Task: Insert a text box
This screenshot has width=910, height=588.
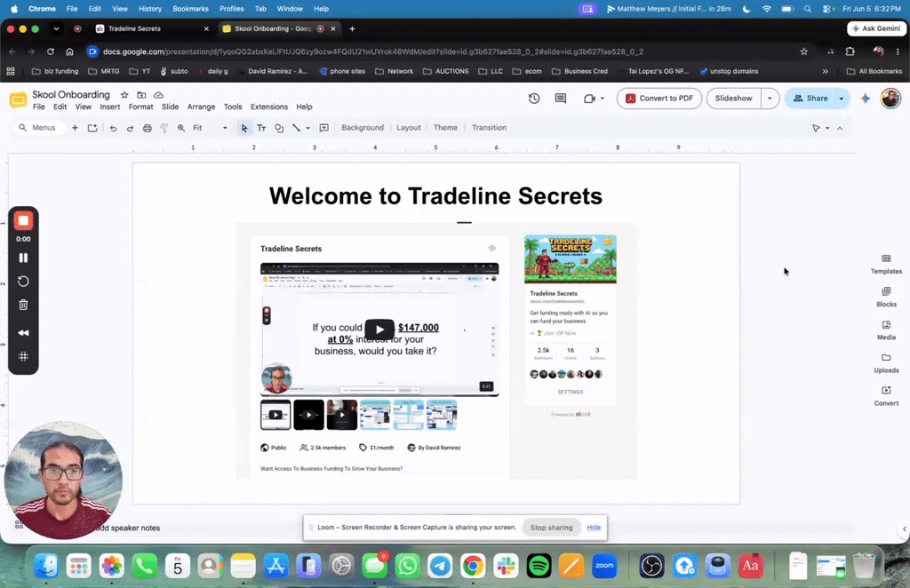Action: pos(261,128)
